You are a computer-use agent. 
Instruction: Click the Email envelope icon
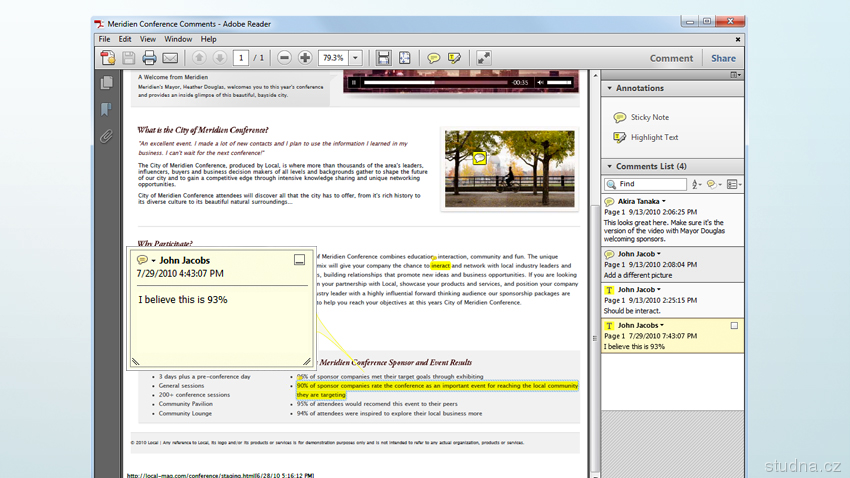[x=170, y=58]
